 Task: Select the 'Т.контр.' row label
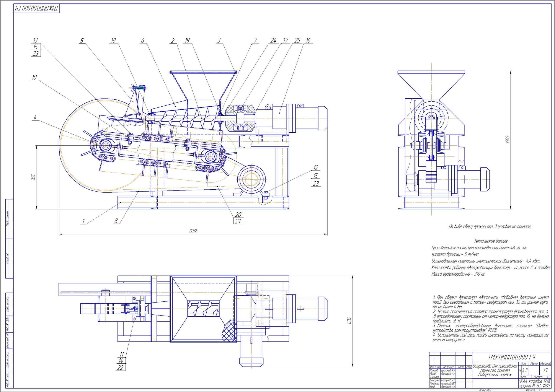click(435, 377)
